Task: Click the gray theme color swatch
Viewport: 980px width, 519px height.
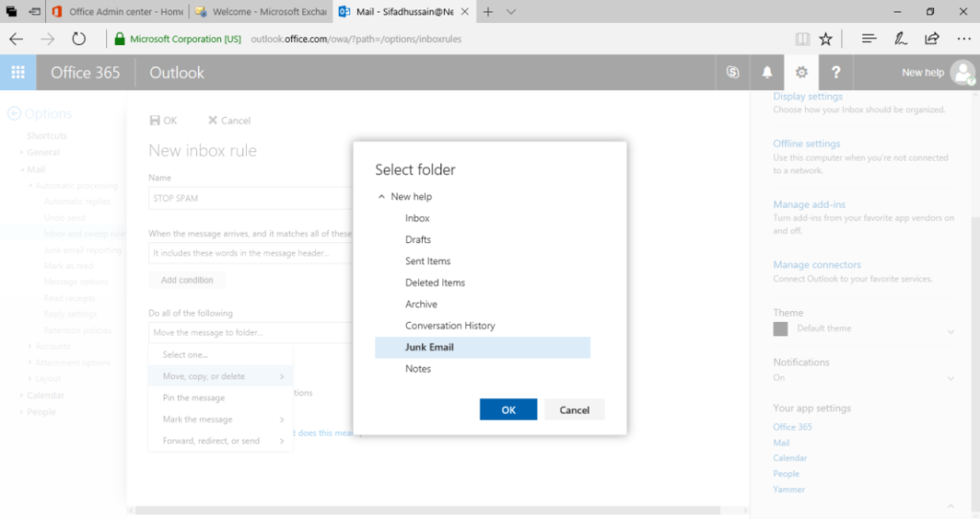Action: pos(781,328)
